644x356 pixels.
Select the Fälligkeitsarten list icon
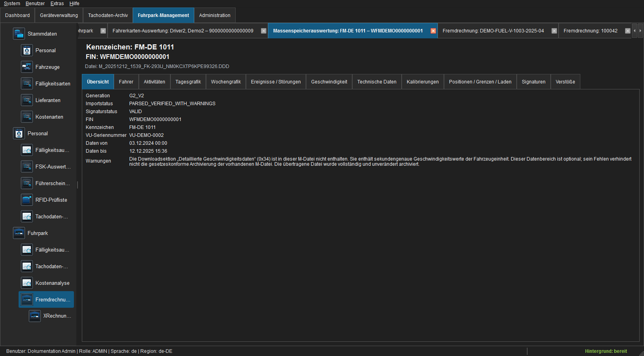point(27,83)
